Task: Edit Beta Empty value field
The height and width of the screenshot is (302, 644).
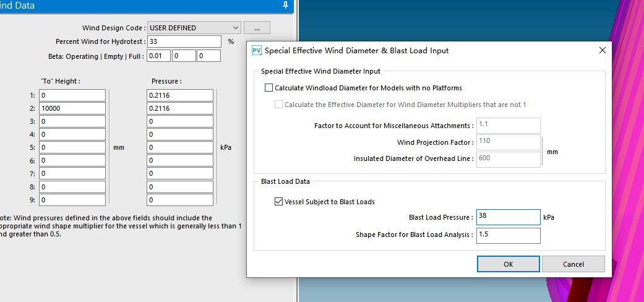Action: [184, 56]
